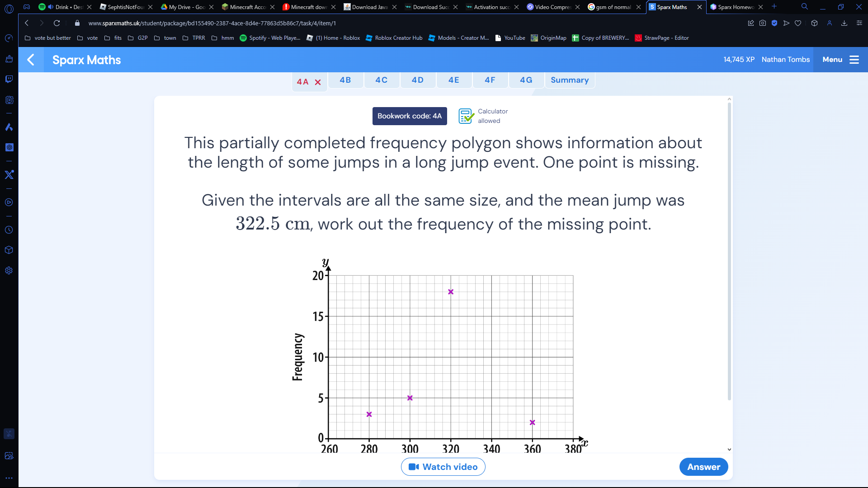Open Easy Setup sliders icon

(859, 23)
